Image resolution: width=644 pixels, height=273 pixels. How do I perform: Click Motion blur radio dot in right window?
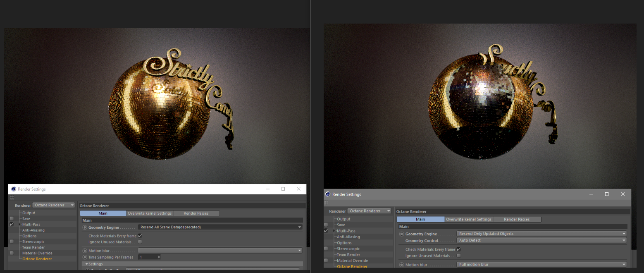[401, 265]
